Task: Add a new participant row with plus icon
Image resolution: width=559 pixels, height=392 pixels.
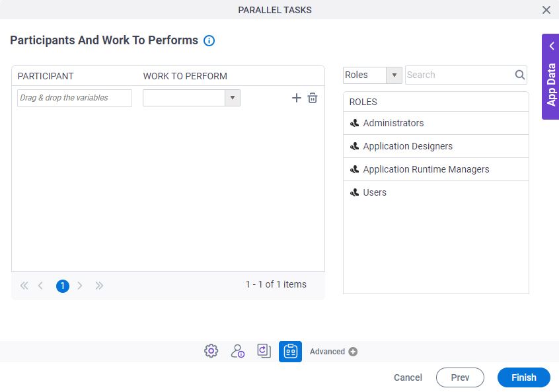Action: pyautogui.click(x=297, y=98)
